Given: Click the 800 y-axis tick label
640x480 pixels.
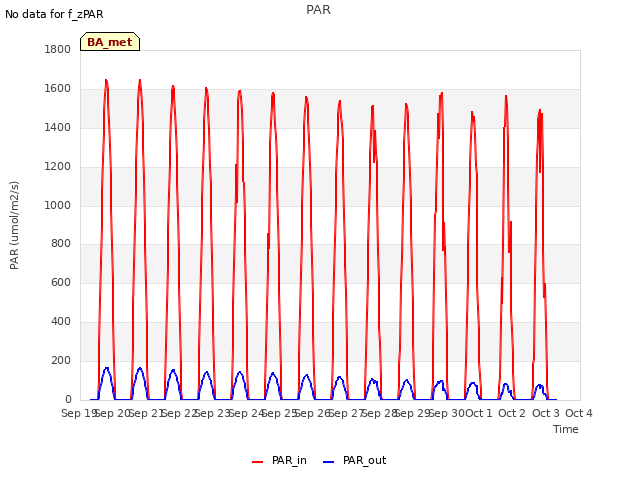Looking at the screenshot, I should click(61, 244).
